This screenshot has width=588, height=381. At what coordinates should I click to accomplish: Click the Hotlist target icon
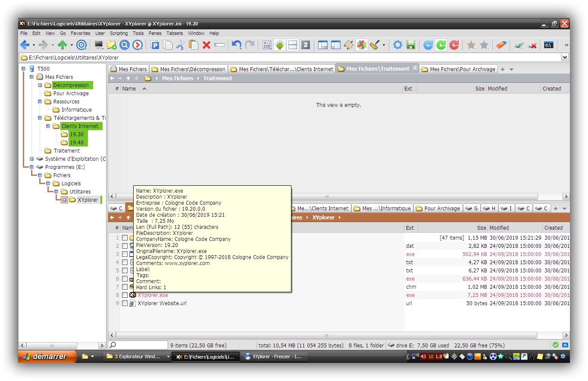(x=81, y=44)
